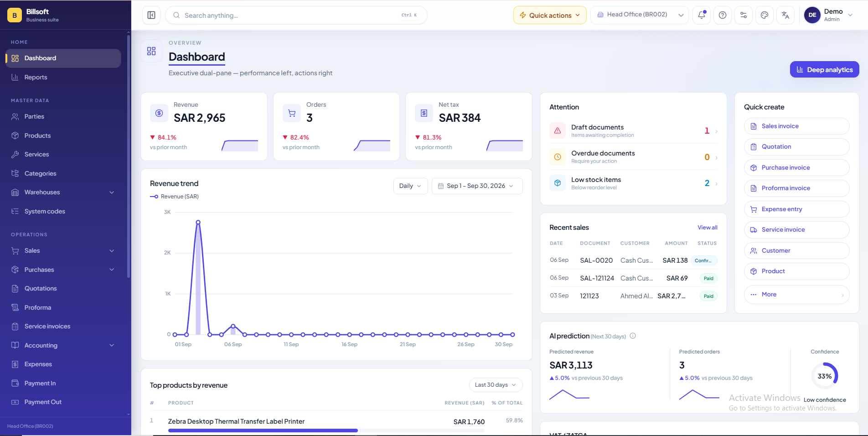
Task: Open theme palette icon
Action: pyautogui.click(x=765, y=15)
